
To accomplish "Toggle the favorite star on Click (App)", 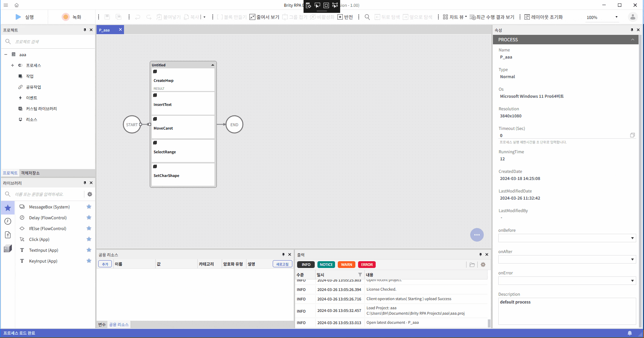I will click(x=89, y=239).
